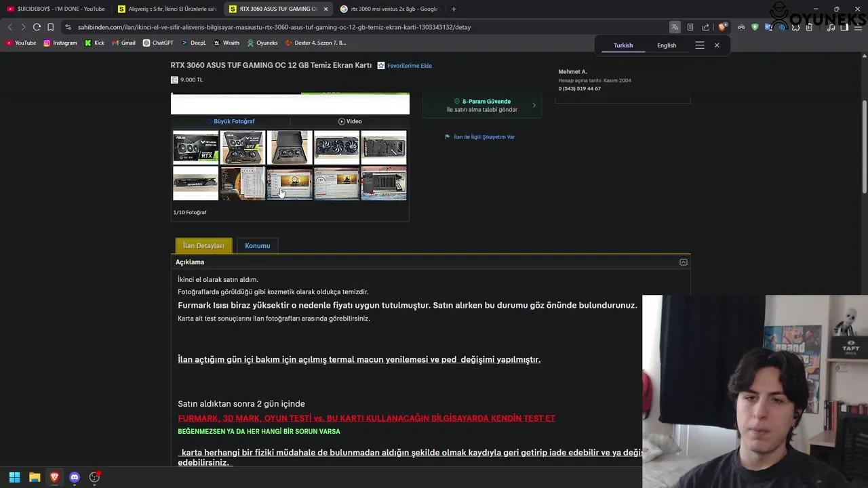This screenshot has height=488, width=868.
Task: Open the translate popup options menu icon
Action: point(700,45)
